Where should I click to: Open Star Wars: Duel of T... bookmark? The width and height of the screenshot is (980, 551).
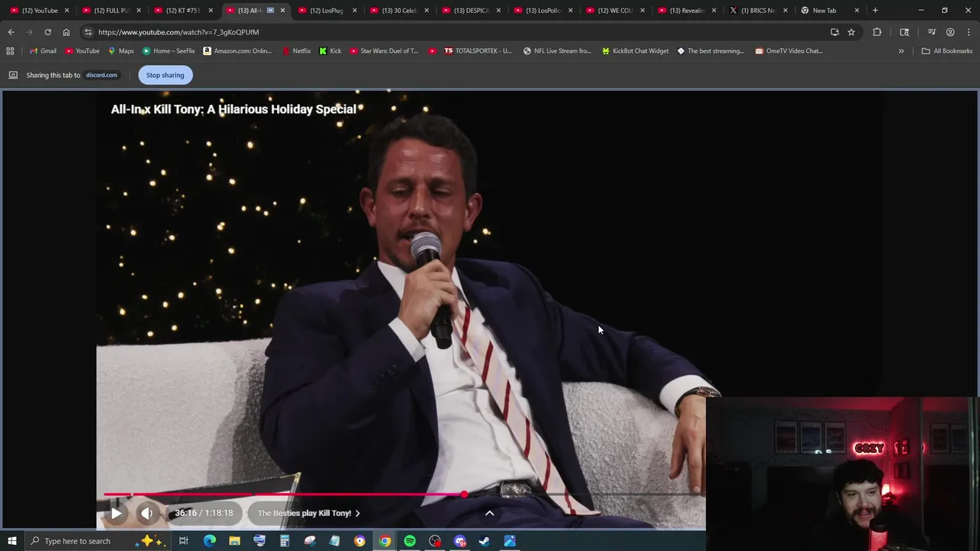[384, 51]
